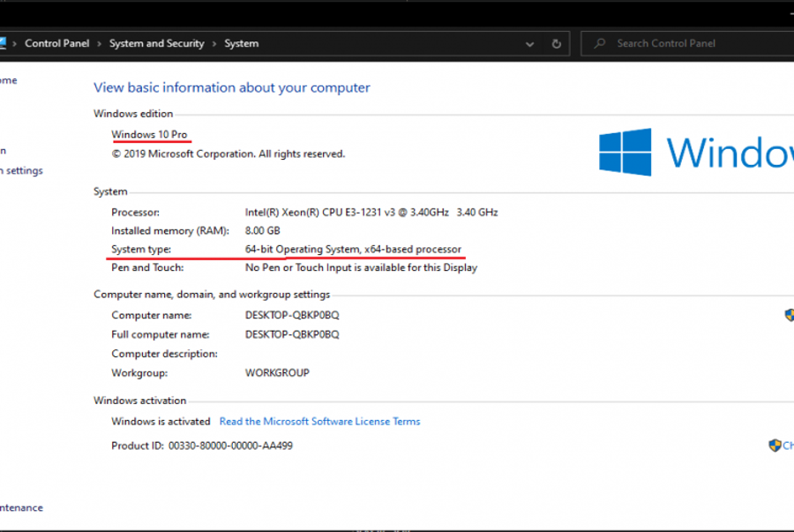Open the address bar history dropdown arrow
Screen dimensions: 794x532
click(529, 43)
